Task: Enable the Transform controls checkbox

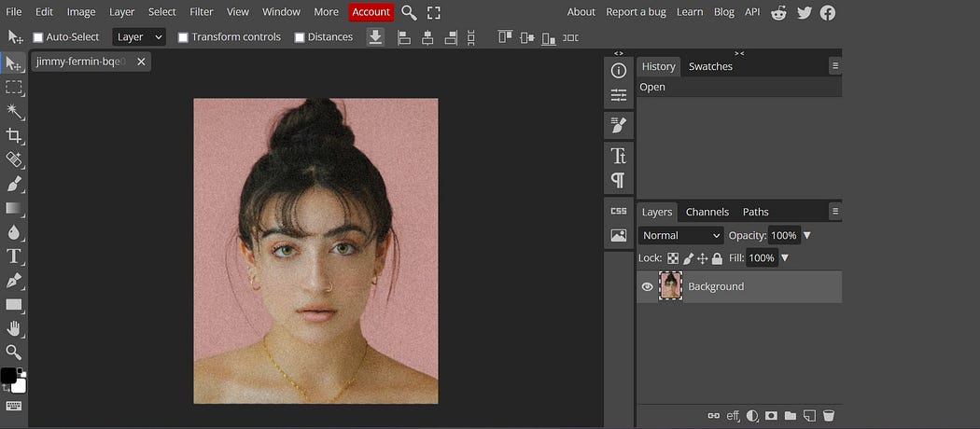Action: click(x=183, y=37)
